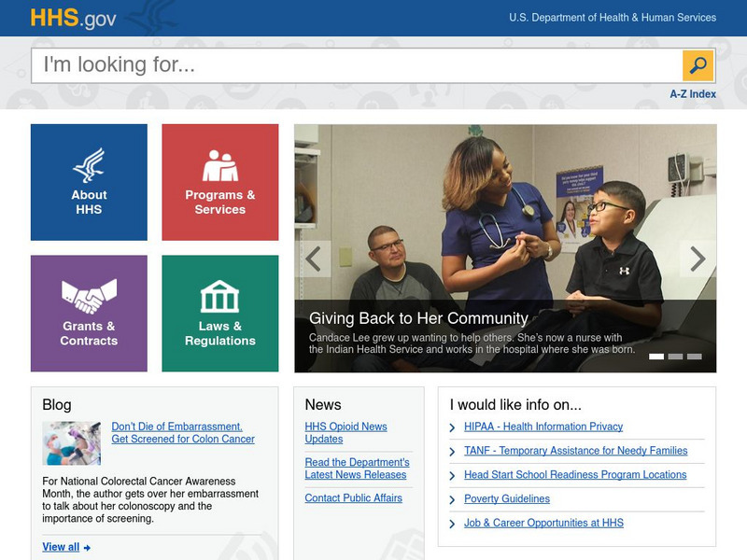747x560 pixels.
Task: Advance to the next carousel slide
Action: (x=698, y=259)
